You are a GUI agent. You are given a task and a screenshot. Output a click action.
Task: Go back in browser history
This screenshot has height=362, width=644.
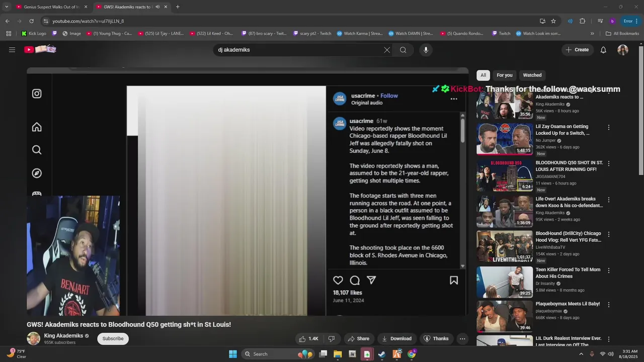tap(7, 21)
